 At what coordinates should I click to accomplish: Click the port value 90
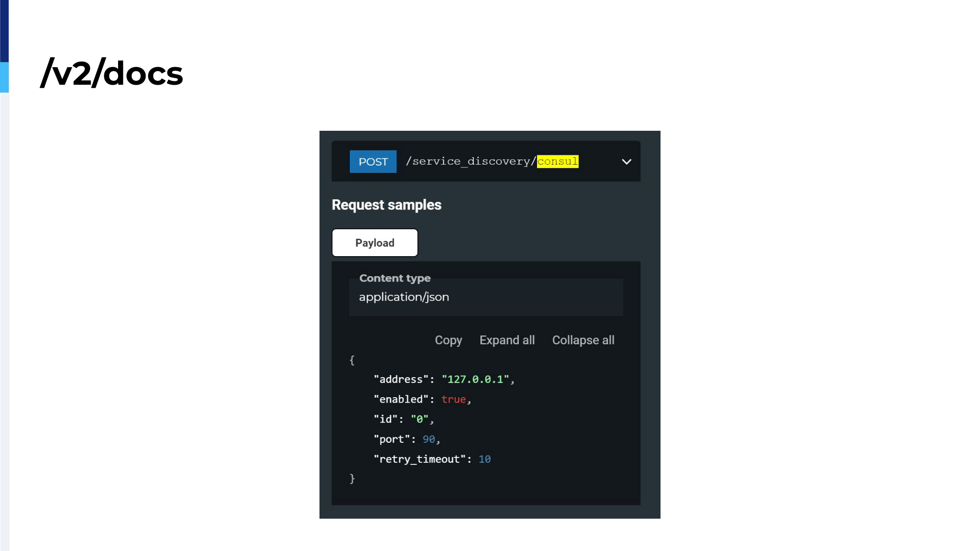[429, 439]
